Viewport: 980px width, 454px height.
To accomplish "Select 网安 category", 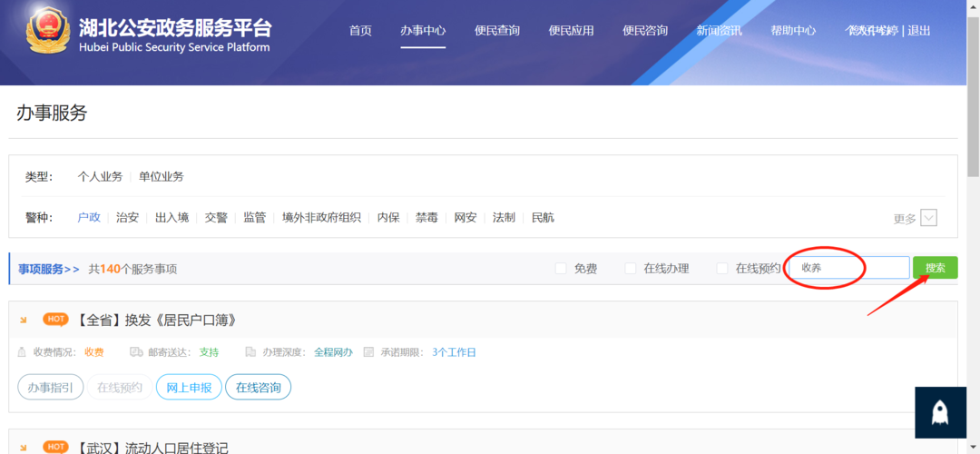I will 465,218.
